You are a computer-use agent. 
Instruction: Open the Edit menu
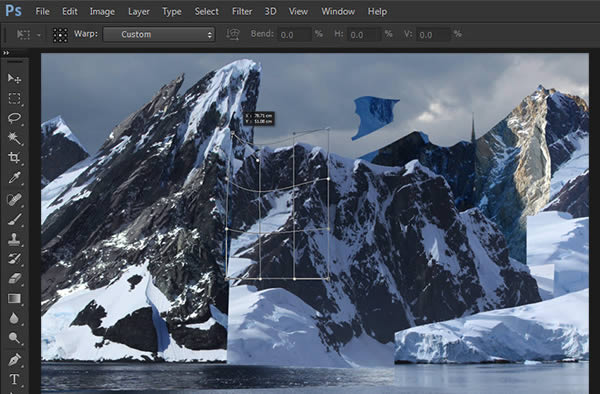pos(70,11)
